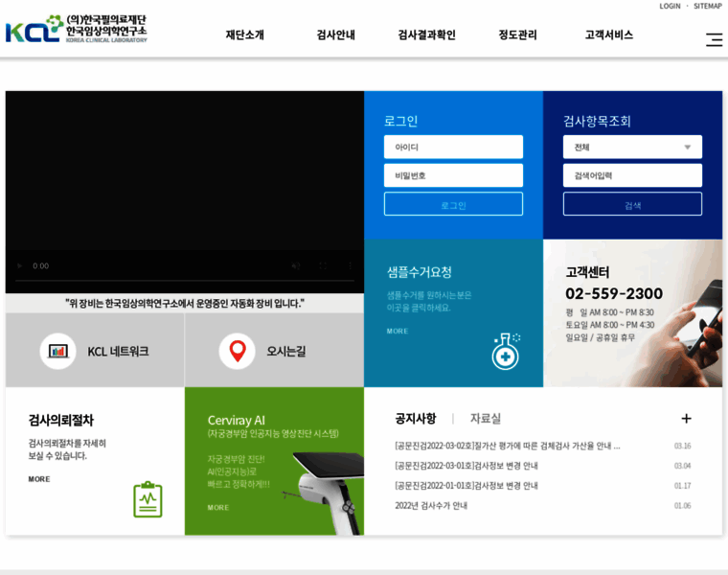Click the flask icon in 샘플수거요청

coord(506,351)
